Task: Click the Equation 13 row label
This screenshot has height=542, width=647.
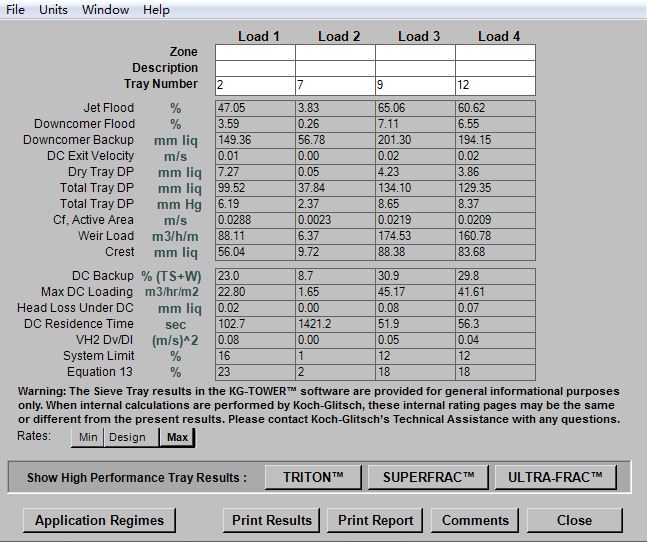Action: pos(100,372)
